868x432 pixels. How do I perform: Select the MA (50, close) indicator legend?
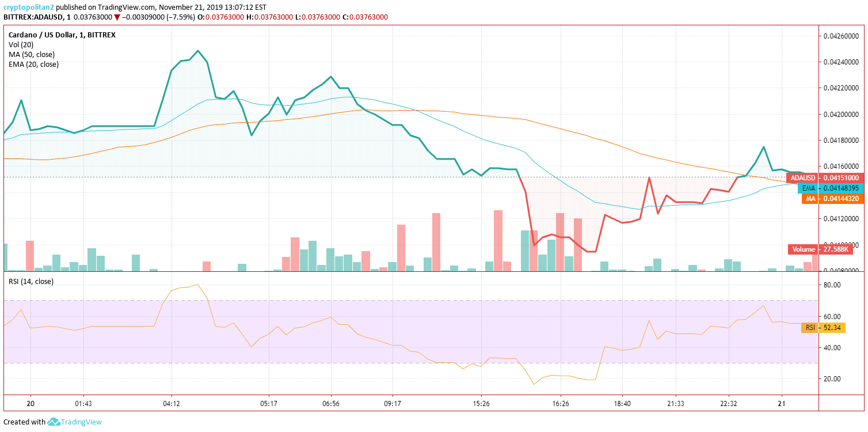[32, 54]
